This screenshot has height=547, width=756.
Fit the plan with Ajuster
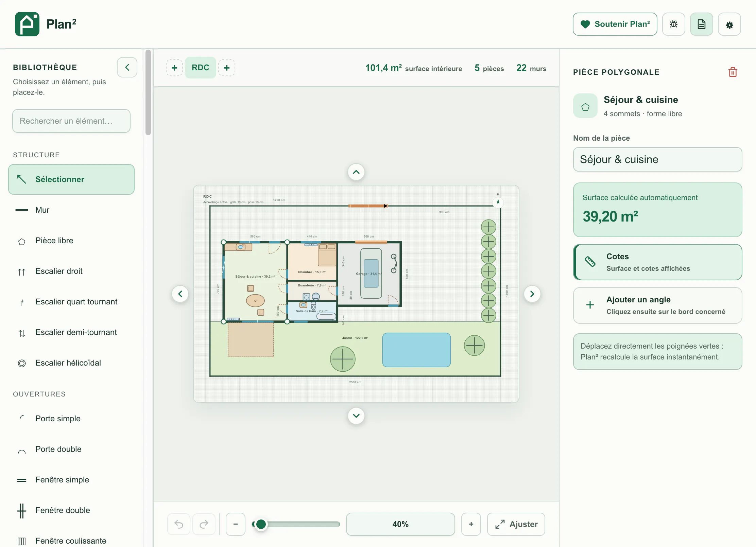[x=516, y=524]
